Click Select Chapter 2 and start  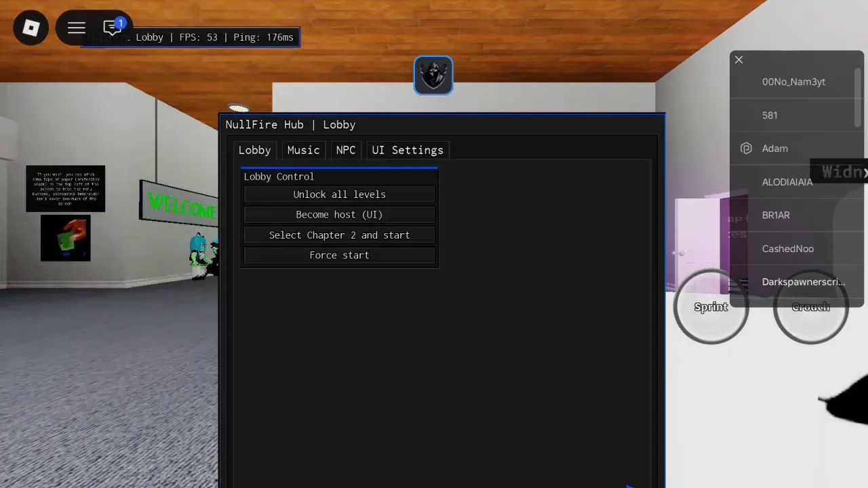pyautogui.click(x=339, y=235)
